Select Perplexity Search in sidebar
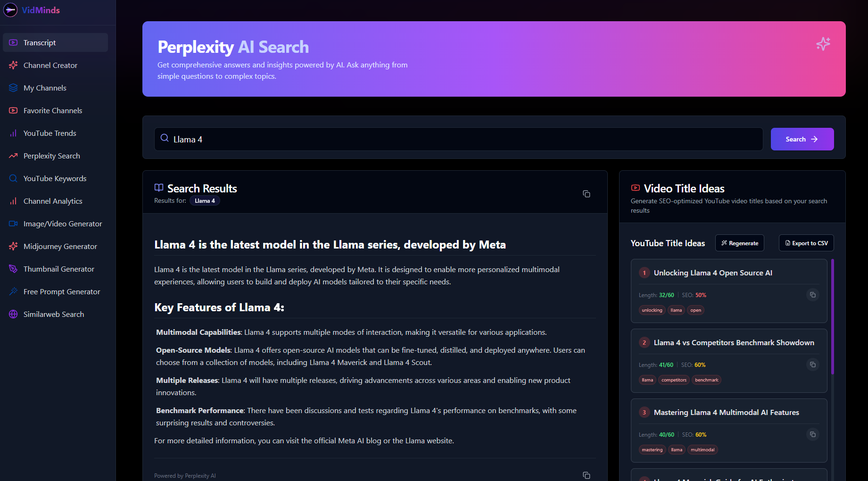 pyautogui.click(x=55, y=156)
